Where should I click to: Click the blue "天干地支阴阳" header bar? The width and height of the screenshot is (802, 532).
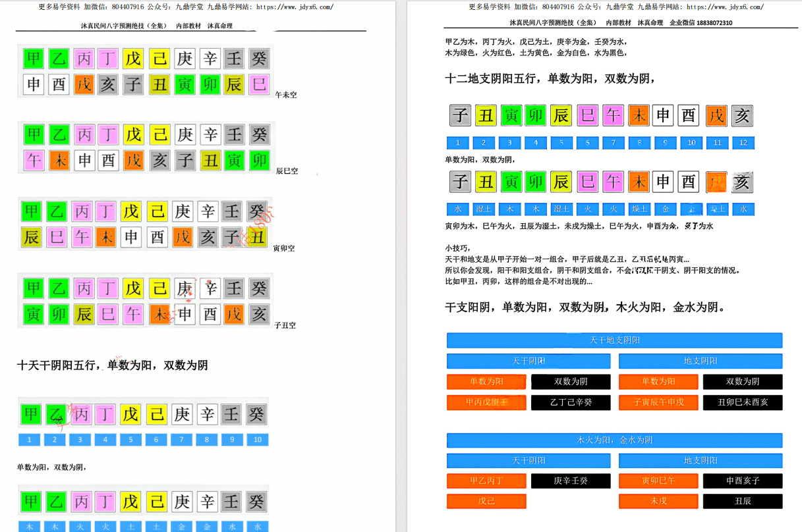(x=614, y=340)
